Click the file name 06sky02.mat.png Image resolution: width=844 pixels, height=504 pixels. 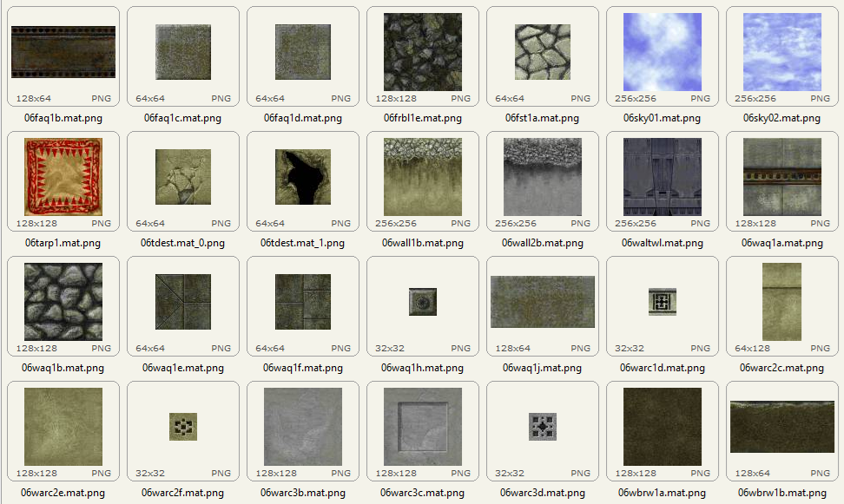[782, 118]
